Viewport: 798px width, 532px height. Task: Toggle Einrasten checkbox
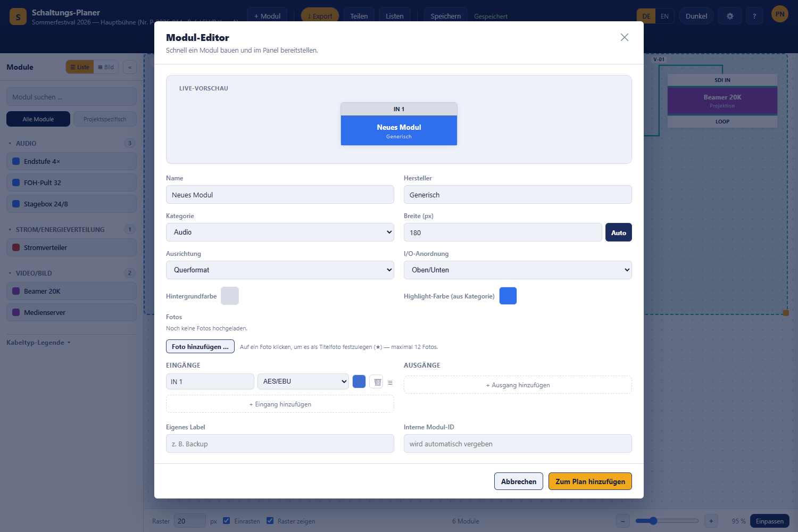[226, 521]
